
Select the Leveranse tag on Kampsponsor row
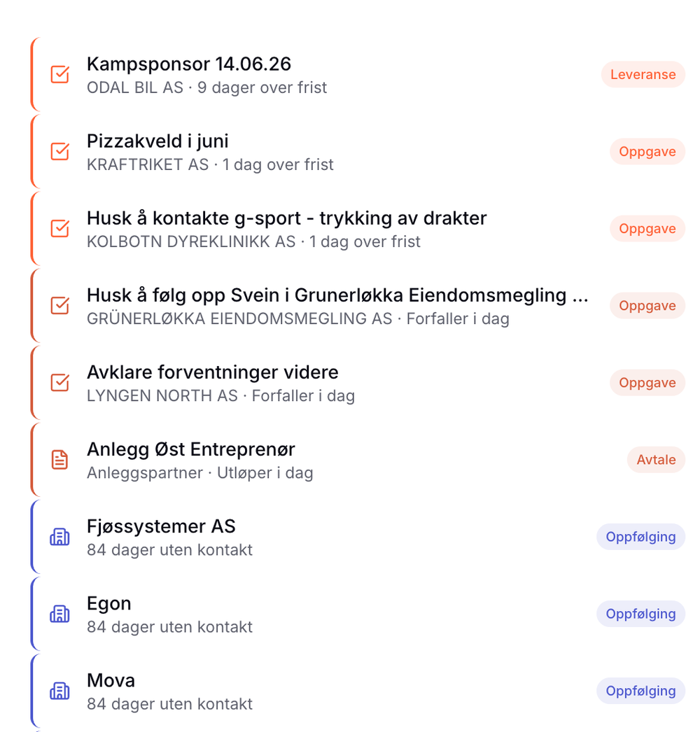(x=643, y=75)
